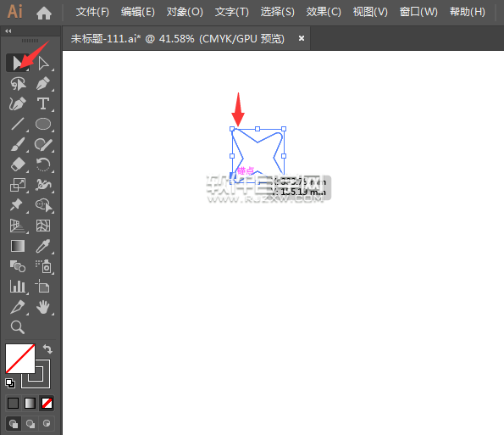
Task: Enable Draw Inside mode
Action: click(x=47, y=423)
